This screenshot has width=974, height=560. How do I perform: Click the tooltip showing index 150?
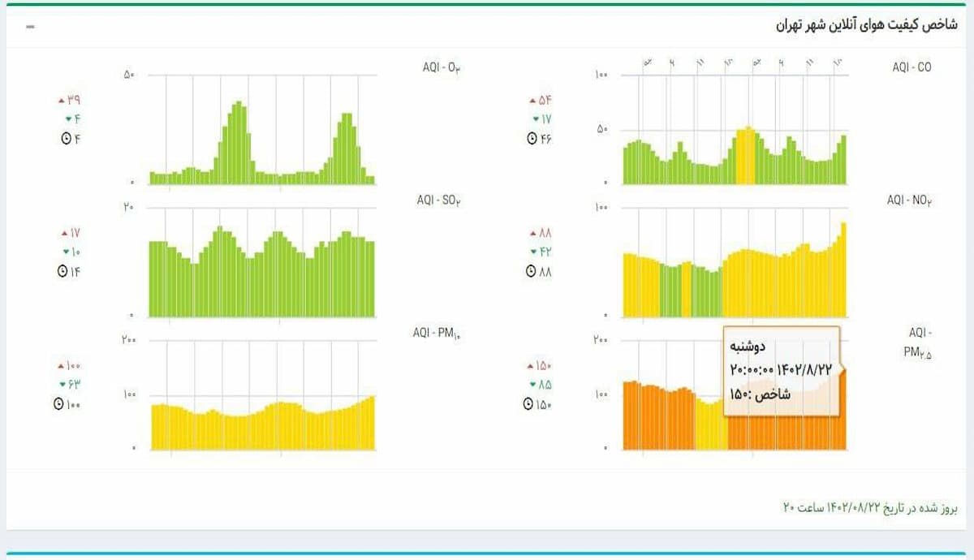[x=782, y=370]
